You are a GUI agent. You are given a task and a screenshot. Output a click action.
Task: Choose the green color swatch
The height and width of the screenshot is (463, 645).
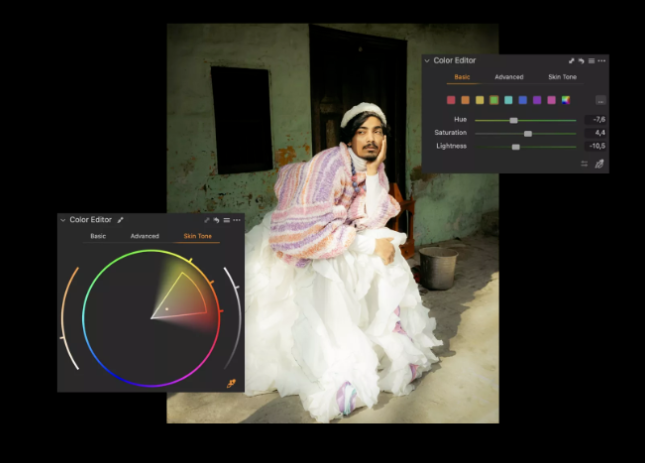coord(494,100)
